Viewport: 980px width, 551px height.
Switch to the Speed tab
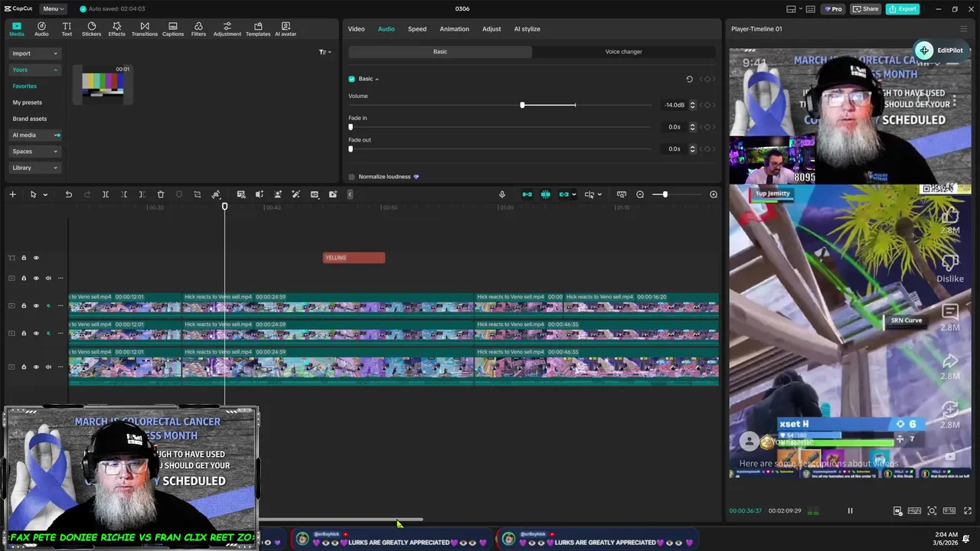point(417,29)
